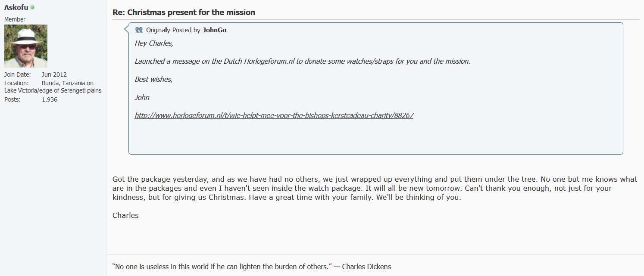This screenshot has height=276, width=644.
Task: Click the post title Re: Christmas present for the mission
Action: pyautogui.click(x=184, y=12)
